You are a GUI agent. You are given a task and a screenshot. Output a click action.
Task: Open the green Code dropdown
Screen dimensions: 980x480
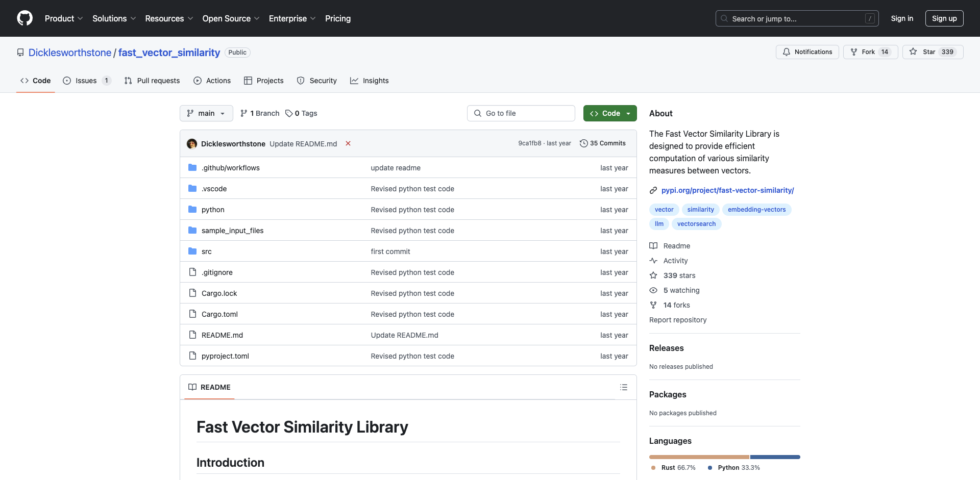[x=610, y=113]
